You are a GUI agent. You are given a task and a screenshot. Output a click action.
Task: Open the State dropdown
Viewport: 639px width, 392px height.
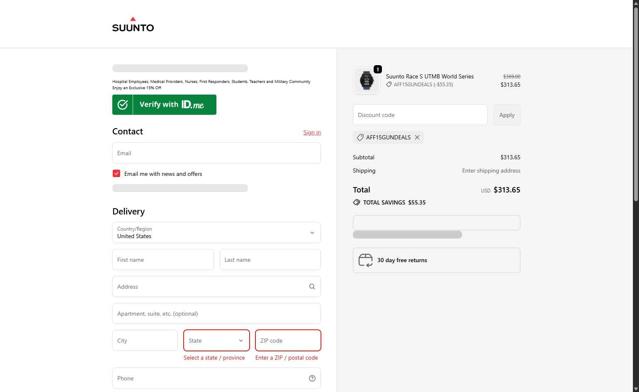point(216,340)
